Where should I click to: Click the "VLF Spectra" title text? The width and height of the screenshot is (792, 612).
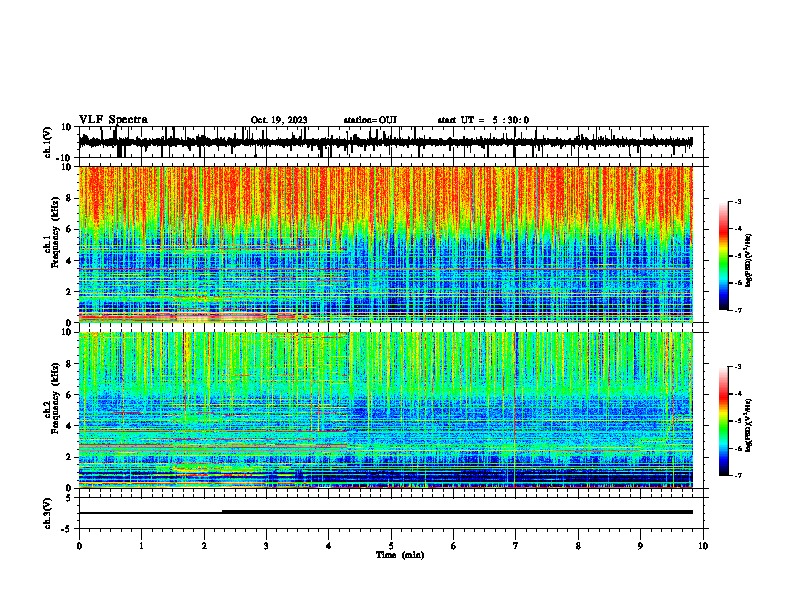click(113, 120)
